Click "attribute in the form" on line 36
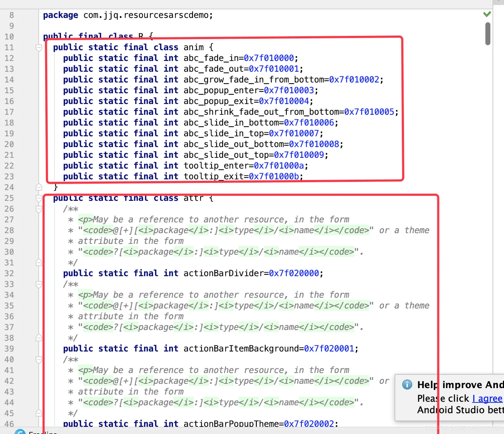504x434 pixels. click(131, 316)
